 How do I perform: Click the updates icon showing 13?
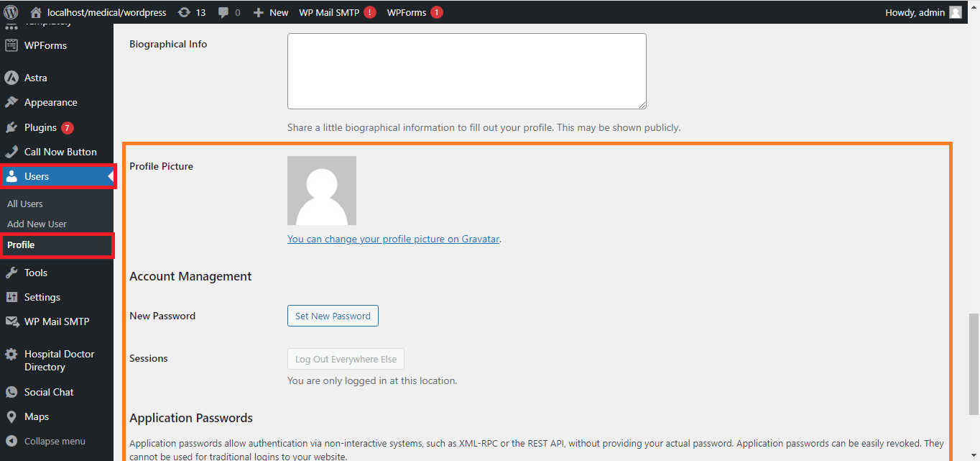pyautogui.click(x=184, y=12)
